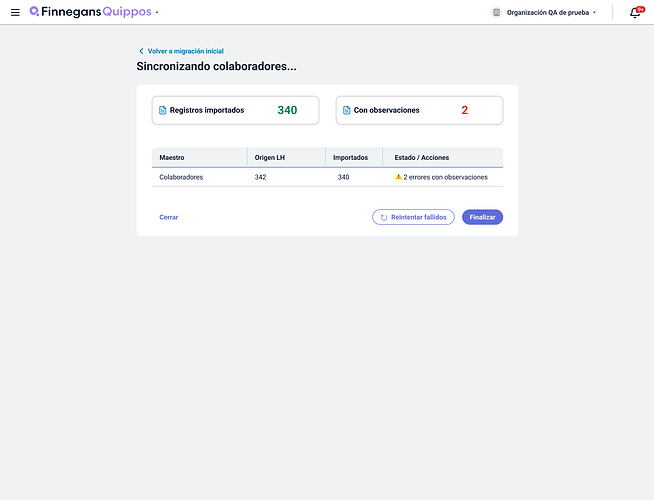Click the Finnegans Quippos logo
Screen dimensions: 654x500
click(x=91, y=12)
